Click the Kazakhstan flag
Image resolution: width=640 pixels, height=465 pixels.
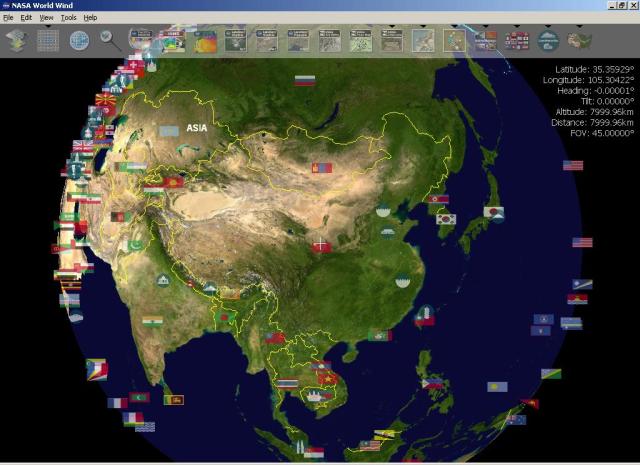169,131
